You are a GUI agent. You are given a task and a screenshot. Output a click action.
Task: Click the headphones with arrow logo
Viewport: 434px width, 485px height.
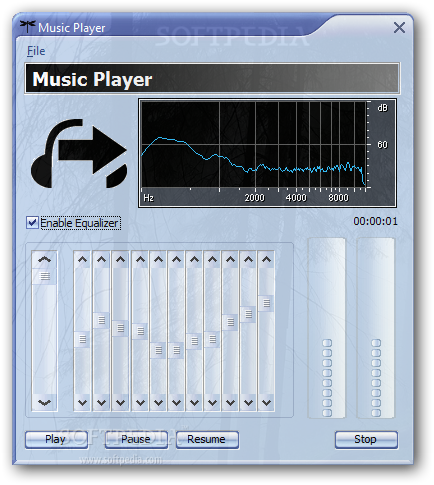pos(79,153)
